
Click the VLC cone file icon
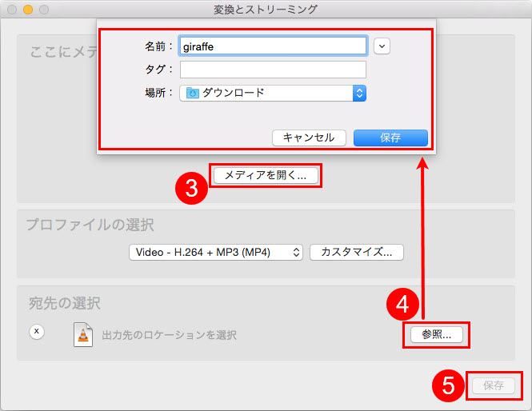83,334
